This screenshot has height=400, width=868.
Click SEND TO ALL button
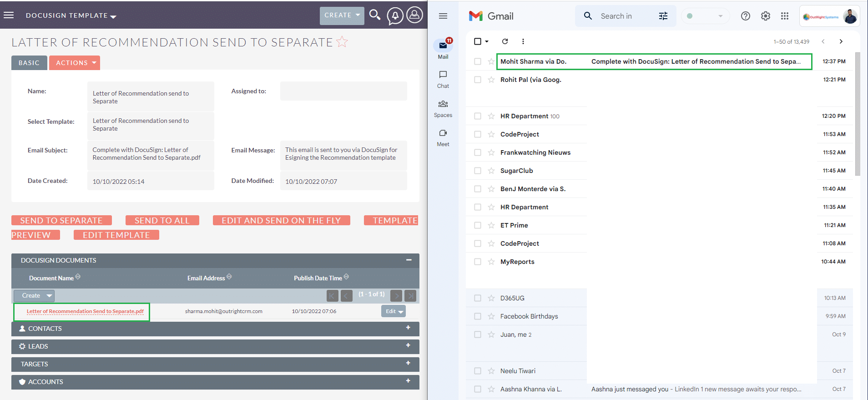click(162, 220)
